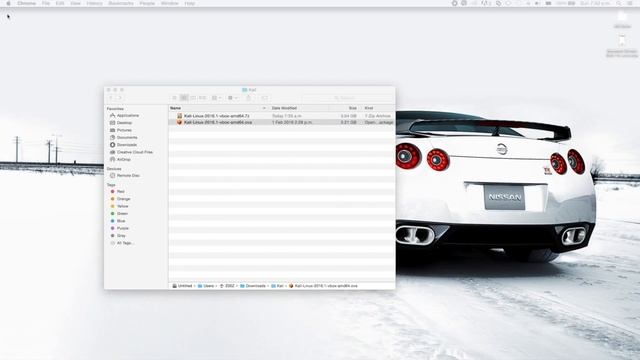
Task: Open the View menu
Action: point(76,3)
